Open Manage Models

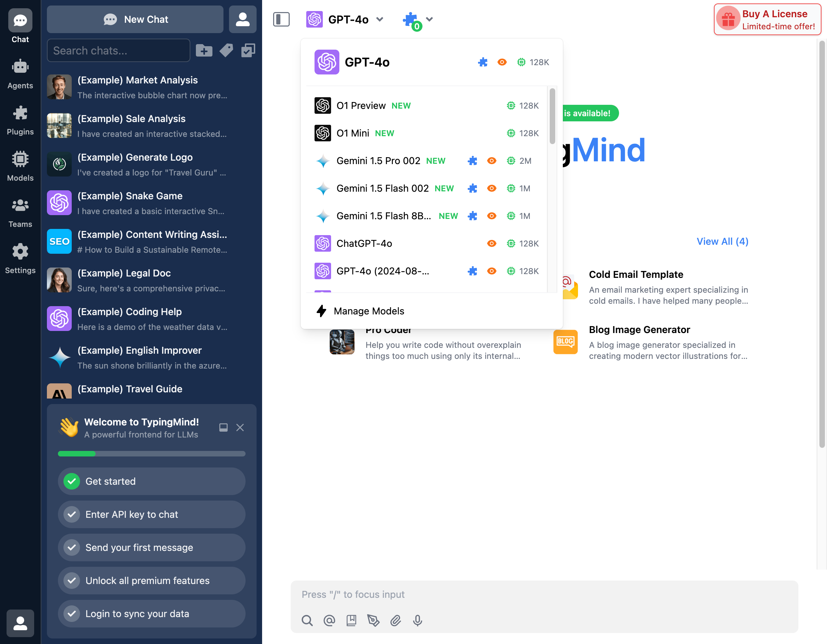tap(368, 311)
